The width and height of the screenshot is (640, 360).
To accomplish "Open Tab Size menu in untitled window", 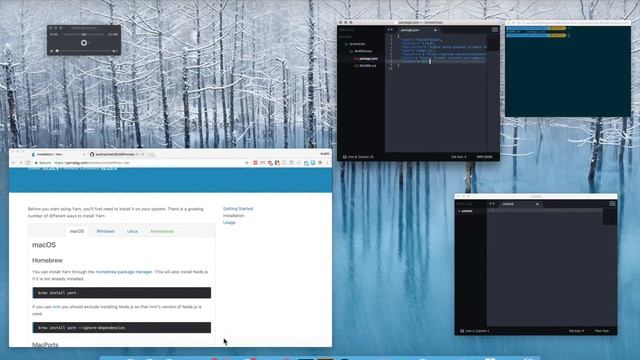I will (576, 331).
